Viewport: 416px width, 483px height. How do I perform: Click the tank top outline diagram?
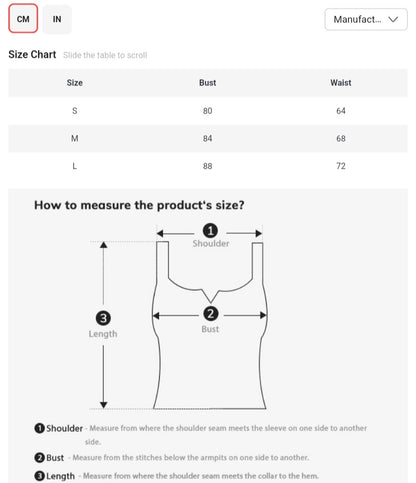pyautogui.click(x=210, y=325)
